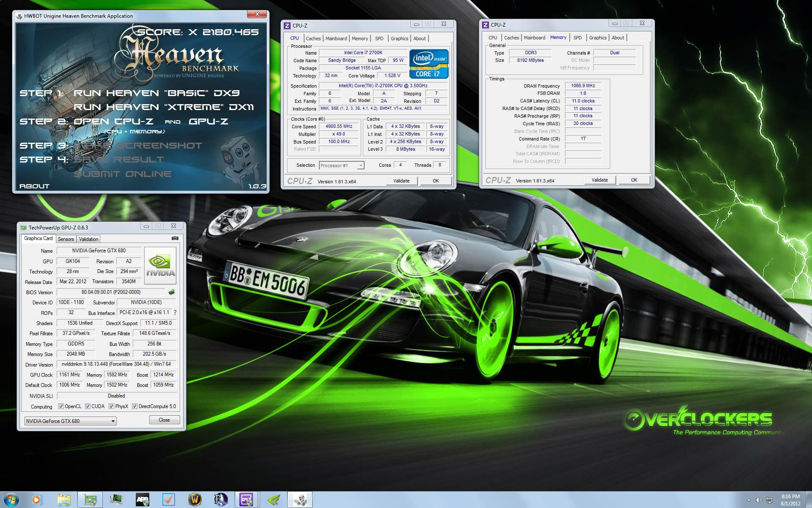The width and height of the screenshot is (812, 508).
Task: Click Run Heaven "Xtreme" DX11
Action: [164, 107]
